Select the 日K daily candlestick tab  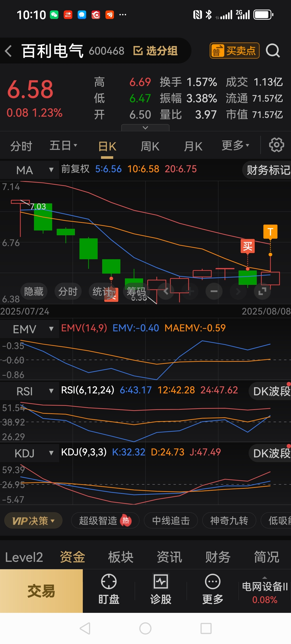click(107, 146)
